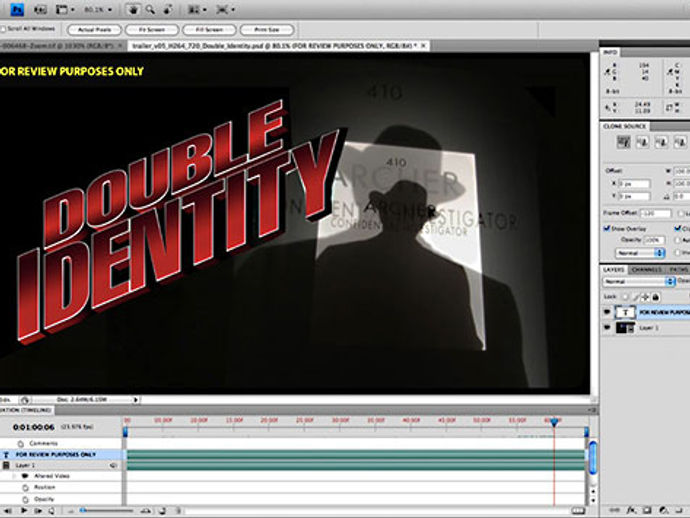
Task: Enable the Scroll All Windows checkbox
Action: pos(3,29)
